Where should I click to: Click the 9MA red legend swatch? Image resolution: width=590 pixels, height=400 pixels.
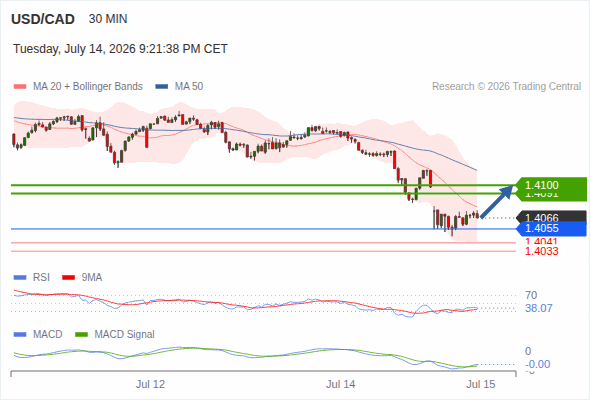click(x=68, y=278)
